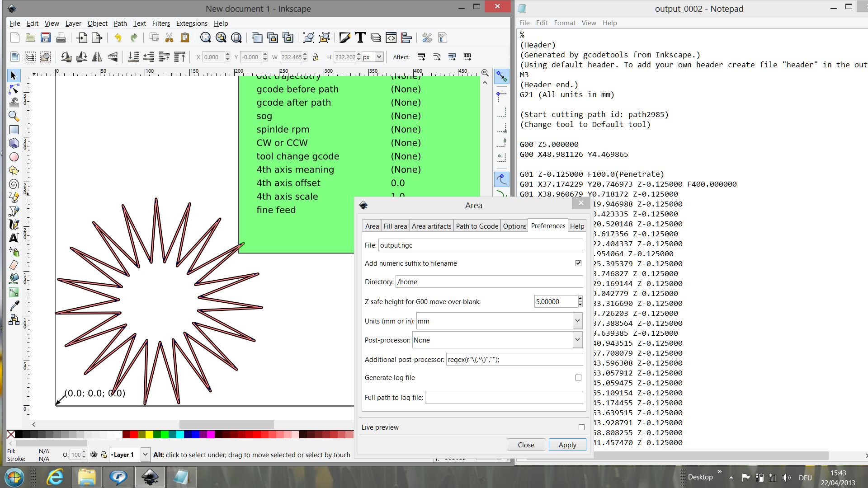
Task: Expand the Post-processor None dropdown
Action: (577, 340)
